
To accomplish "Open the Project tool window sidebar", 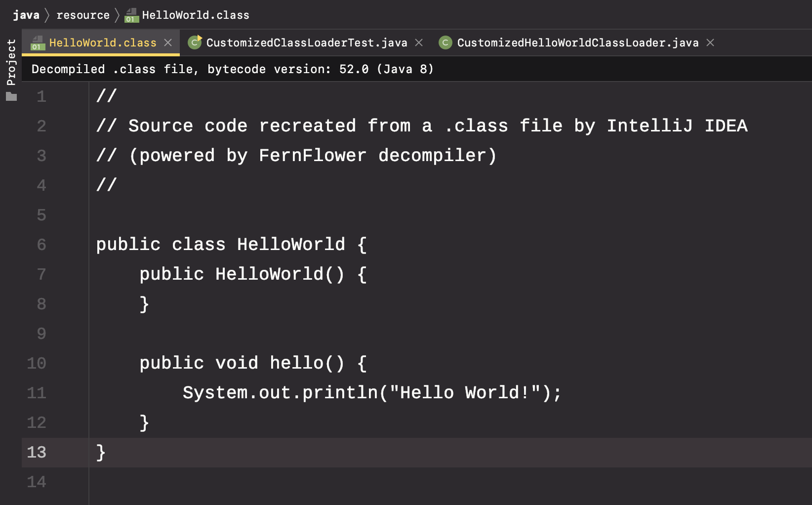I will click(x=11, y=62).
